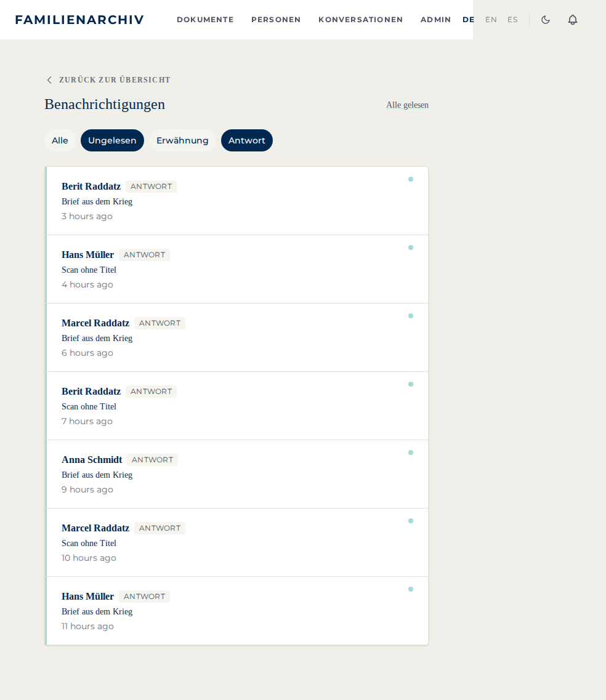The height and width of the screenshot is (700, 606).
Task: Click unread dot on Marcel Raddatz 10 hours ago
Action: (410, 521)
